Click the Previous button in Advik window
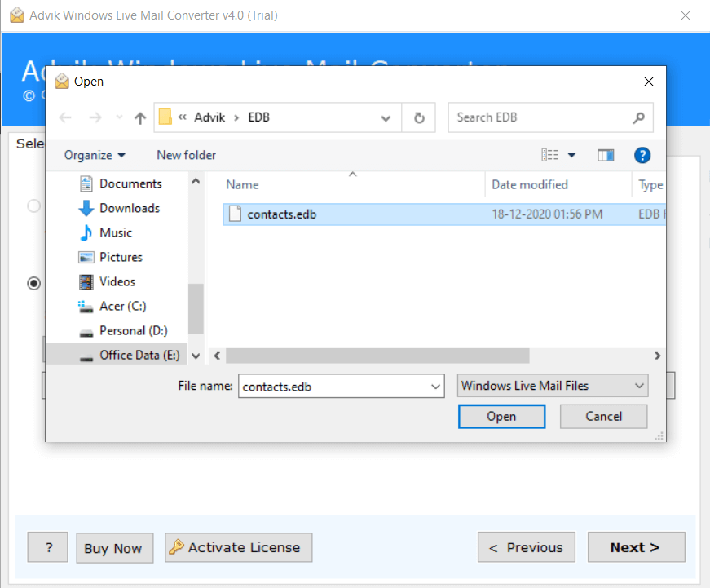This screenshot has width=710, height=588. pos(526,547)
